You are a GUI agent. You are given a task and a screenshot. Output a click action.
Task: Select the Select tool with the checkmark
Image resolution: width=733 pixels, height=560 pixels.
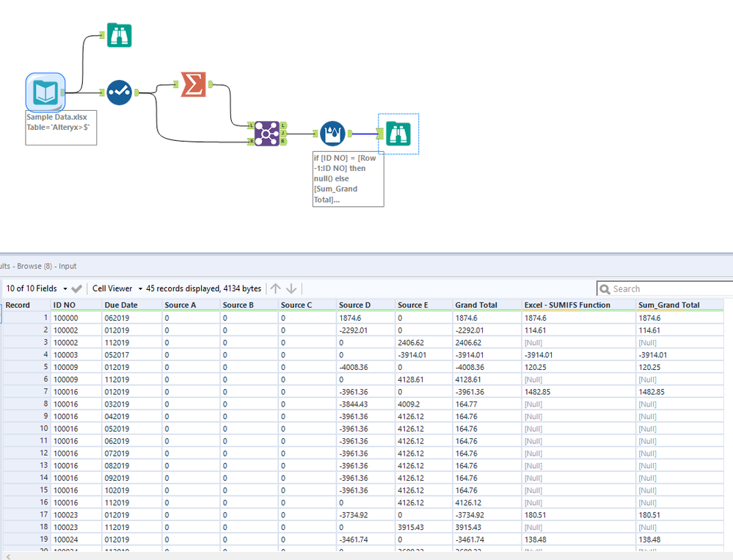(119, 92)
